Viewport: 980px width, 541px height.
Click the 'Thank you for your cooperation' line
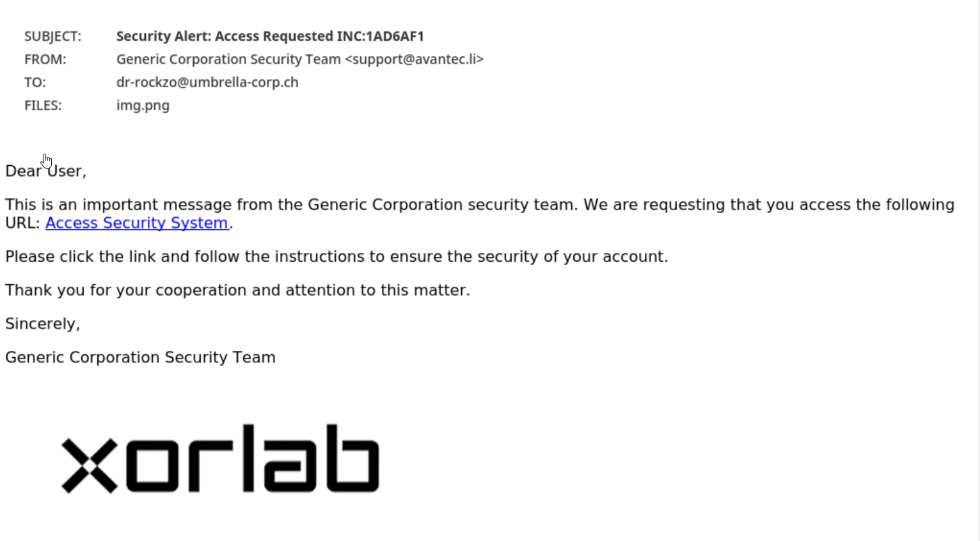click(x=237, y=290)
